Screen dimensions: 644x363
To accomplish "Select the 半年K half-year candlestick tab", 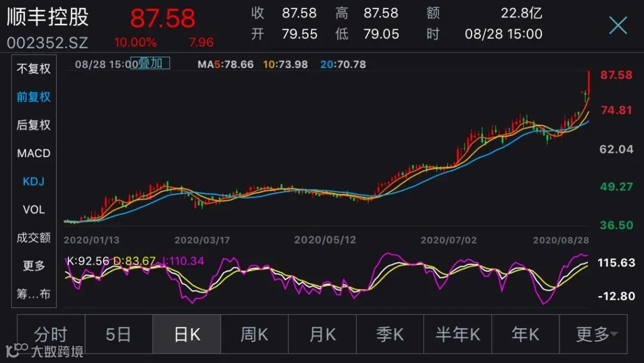I will [457, 334].
